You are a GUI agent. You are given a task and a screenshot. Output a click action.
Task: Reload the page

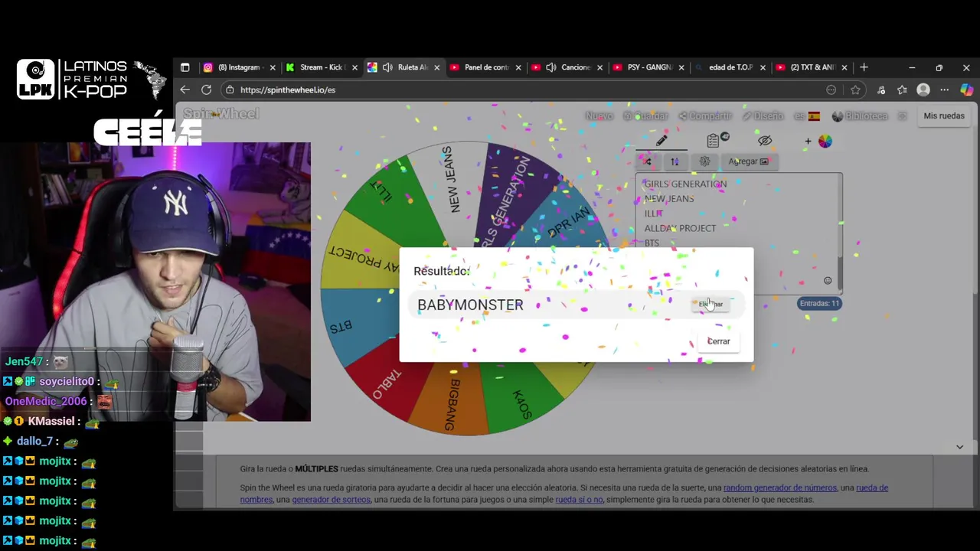pyautogui.click(x=206, y=90)
